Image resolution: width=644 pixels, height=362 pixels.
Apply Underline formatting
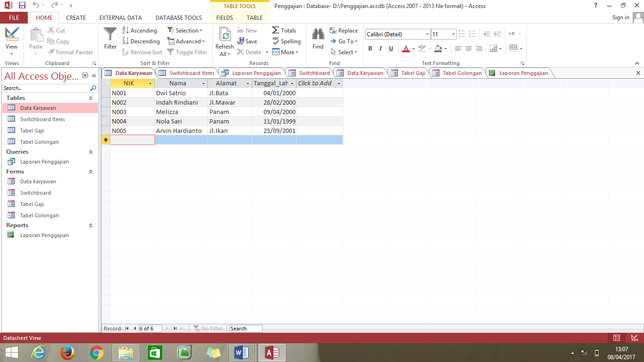[x=391, y=49]
